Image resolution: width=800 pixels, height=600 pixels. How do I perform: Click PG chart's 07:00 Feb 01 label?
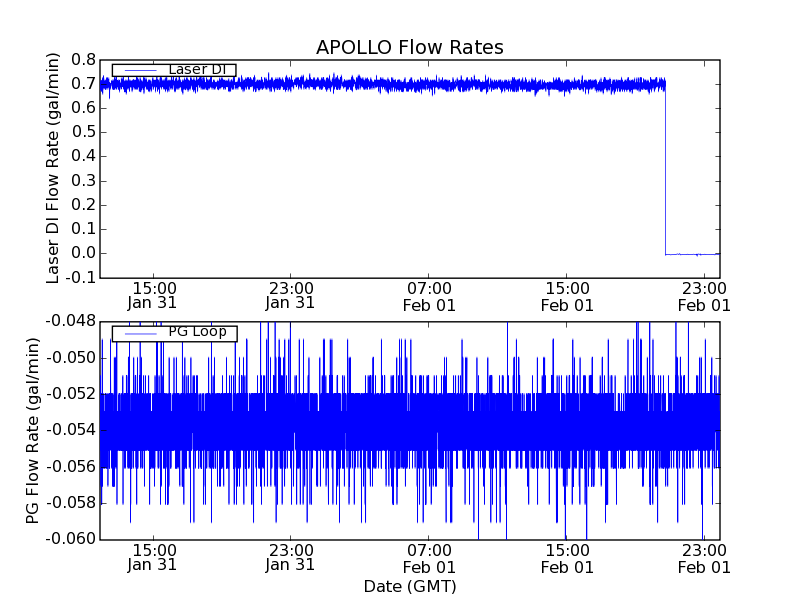click(429, 559)
